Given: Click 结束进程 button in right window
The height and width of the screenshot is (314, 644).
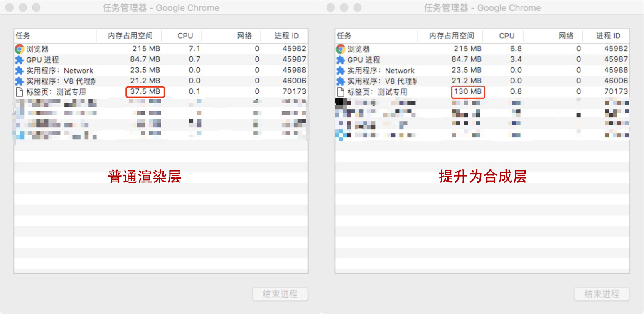Looking at the screenshot, I should coord(602,294).
